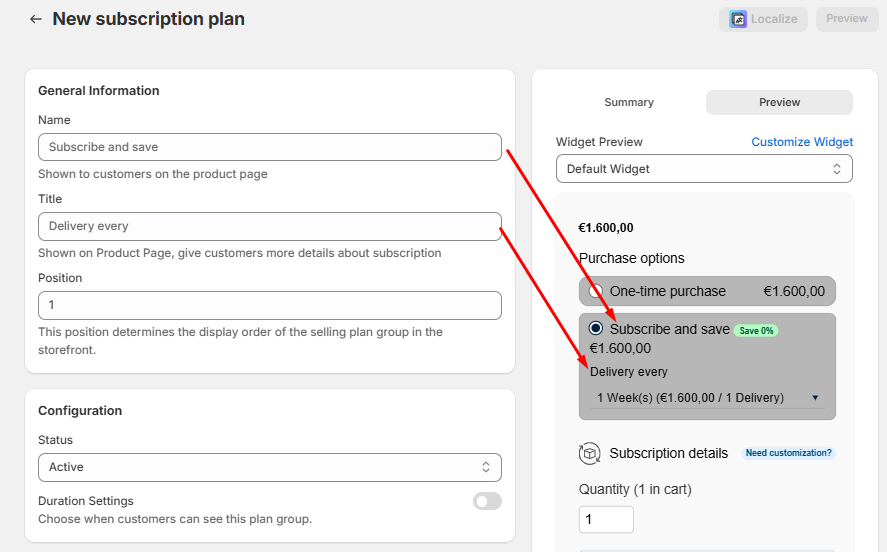The width and height of the screenshot is (887, 552).
Task: Click the Need customization? badge
Action: (788, 453)
